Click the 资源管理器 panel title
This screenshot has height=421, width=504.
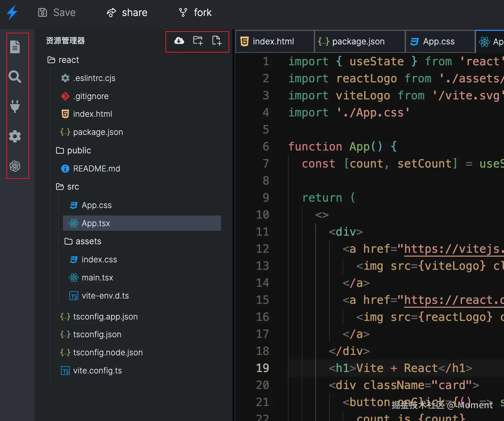point(66,41)
